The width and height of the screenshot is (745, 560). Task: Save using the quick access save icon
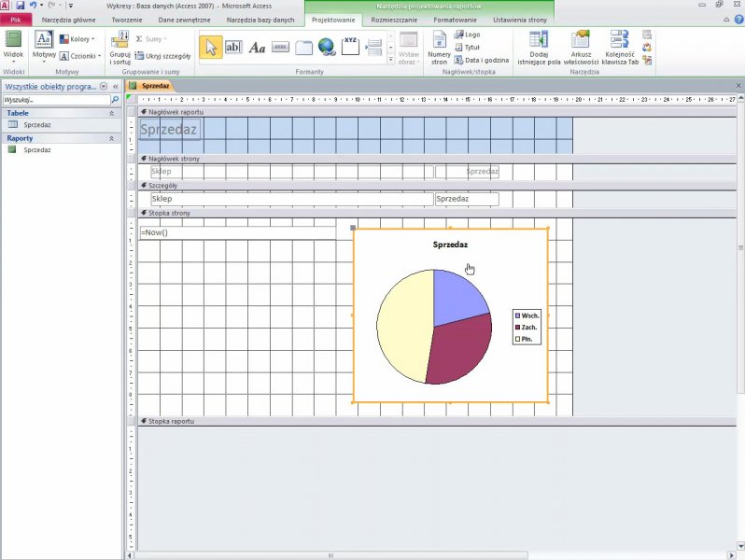tap(19, 6)
